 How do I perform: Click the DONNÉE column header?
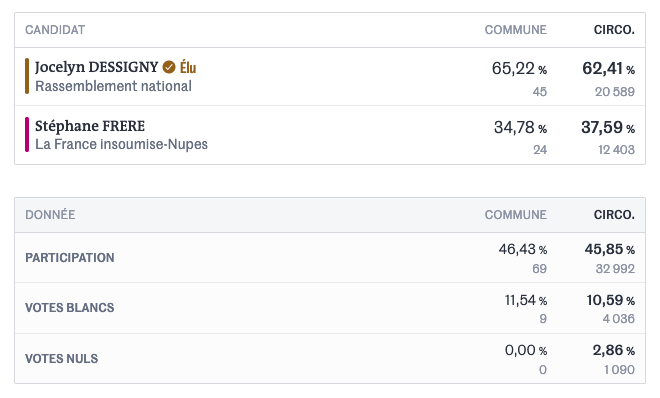click(50, 215)
